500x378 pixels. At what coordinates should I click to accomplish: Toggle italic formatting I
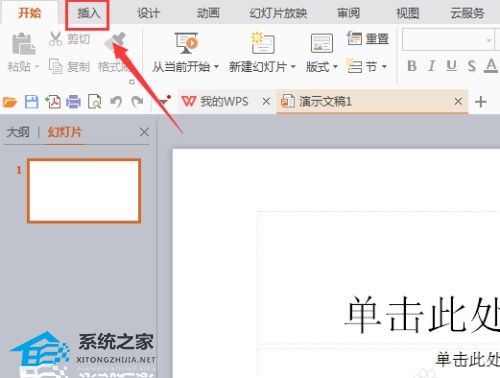(432, 66)
